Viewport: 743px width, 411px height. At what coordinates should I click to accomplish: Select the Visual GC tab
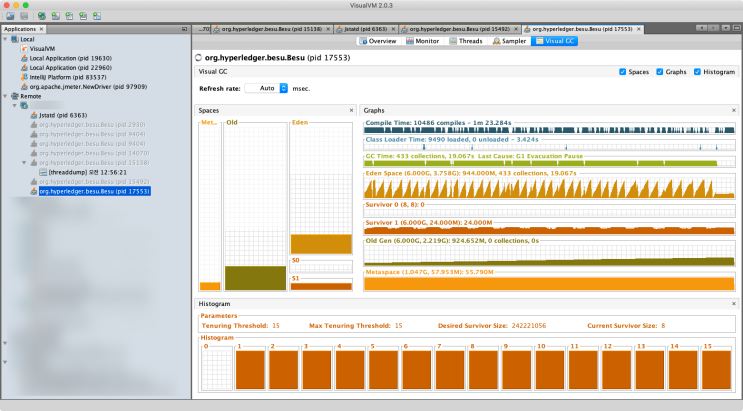(x=554, y=41)
